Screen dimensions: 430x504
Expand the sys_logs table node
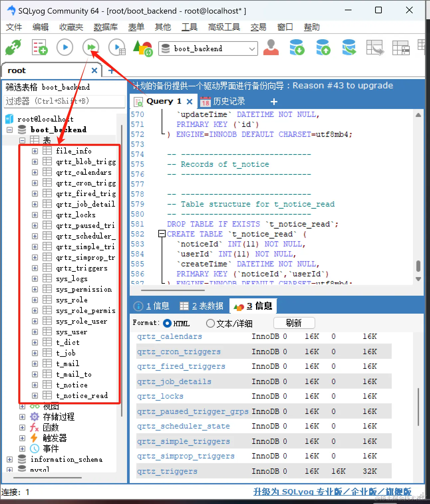pyautogui.click(x=35, y=278)
